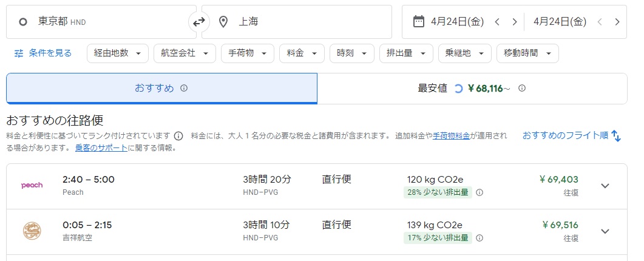Image resolution: width=644 pixels, height=261 pixels.
Task: Click the swap origin and destination icon
Action: point(199,22)
